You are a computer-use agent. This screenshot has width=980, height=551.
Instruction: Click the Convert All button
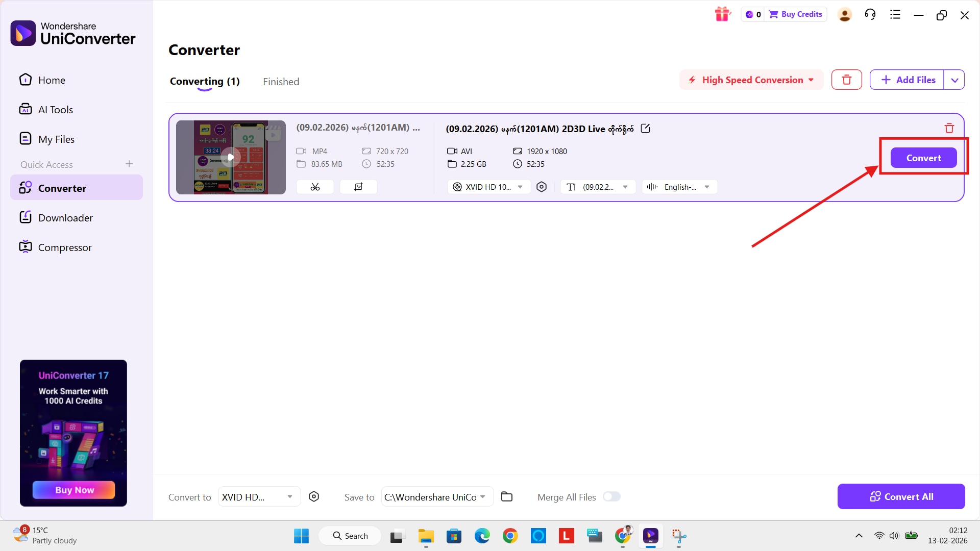pos(901,496)
